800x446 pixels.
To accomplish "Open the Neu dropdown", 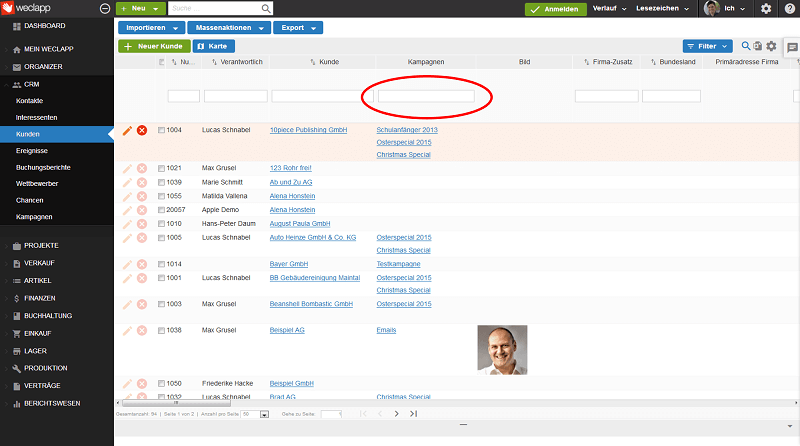I will tap(140, 9).
